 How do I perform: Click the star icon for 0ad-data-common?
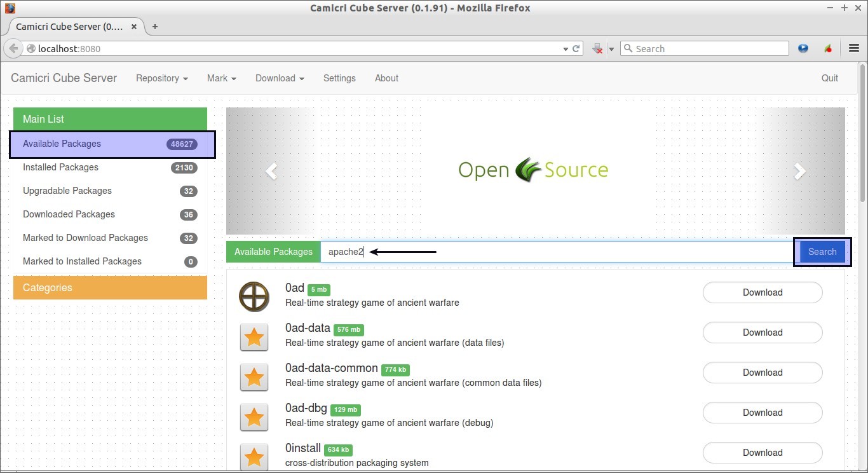tap(254, 377)
